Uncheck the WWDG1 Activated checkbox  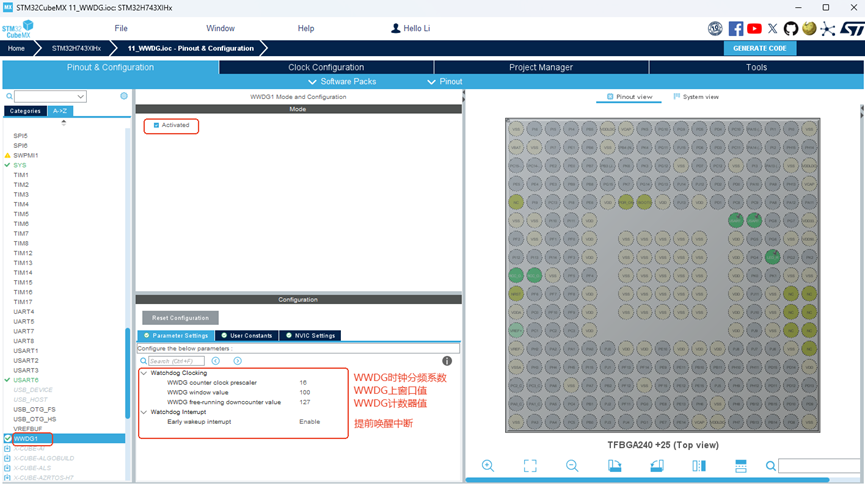click(x=156, y=125)
